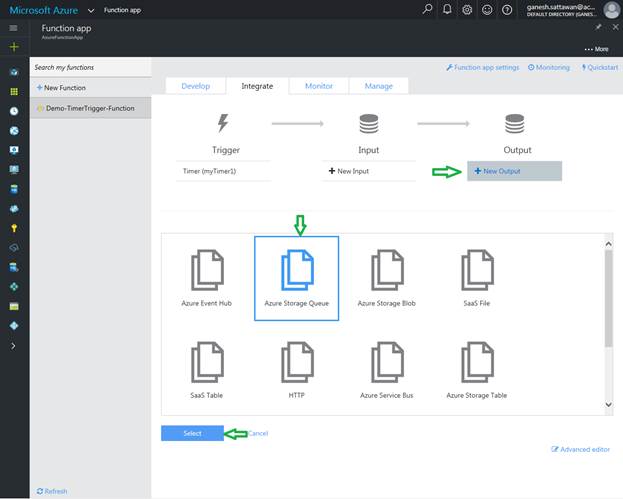Screen dimensions: 623x499
Task: Click the search magnifier in top bar
Action: [x=428, y=10]
